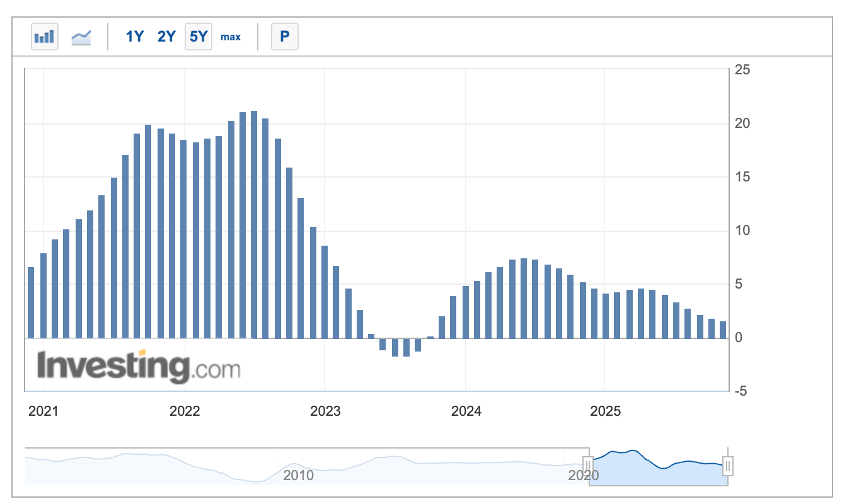Toggle the active 5Y range button
The image size is (842, 504).
(199, 37)
